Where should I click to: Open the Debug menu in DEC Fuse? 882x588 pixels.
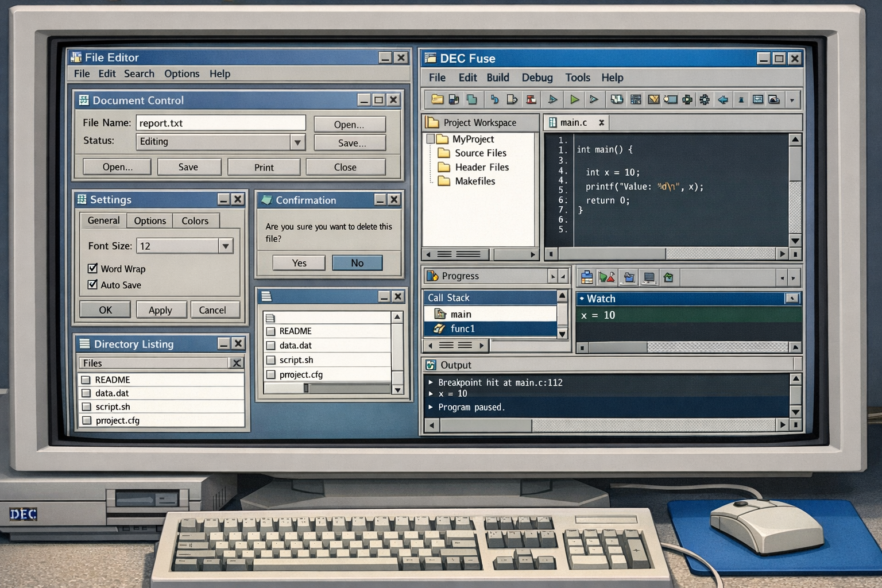click(537, 78)
